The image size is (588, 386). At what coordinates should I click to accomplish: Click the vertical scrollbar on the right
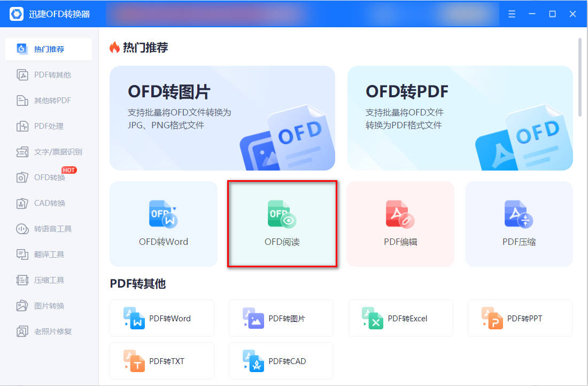[580, 77]
